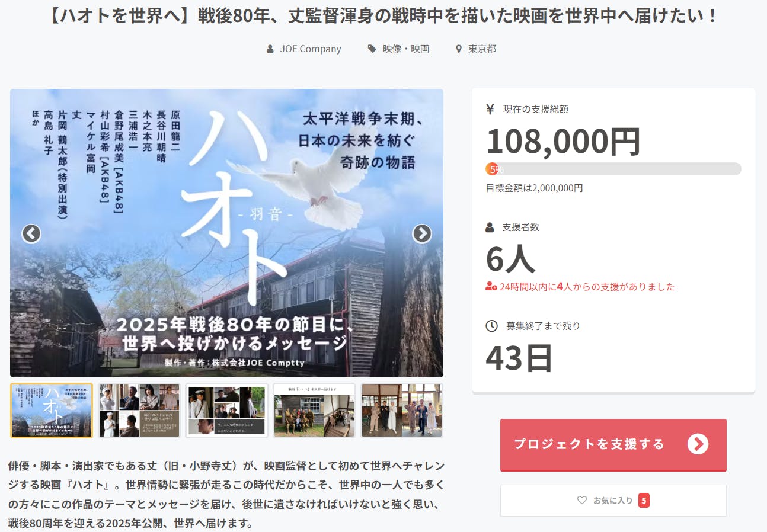This screenshot has height=532, width=767.
Task: Click the yen icon beside 現在の支援総額
Action: point(490,109)
